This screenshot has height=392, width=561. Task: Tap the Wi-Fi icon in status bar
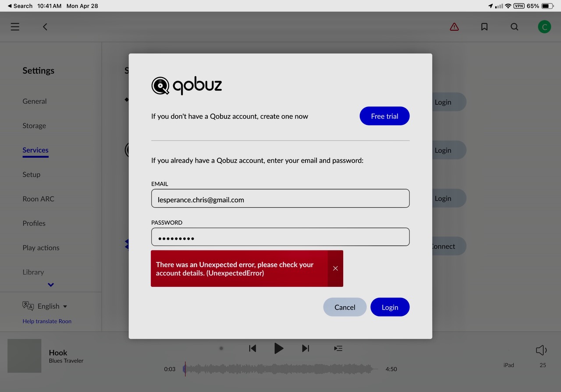(x=508, y=6)
